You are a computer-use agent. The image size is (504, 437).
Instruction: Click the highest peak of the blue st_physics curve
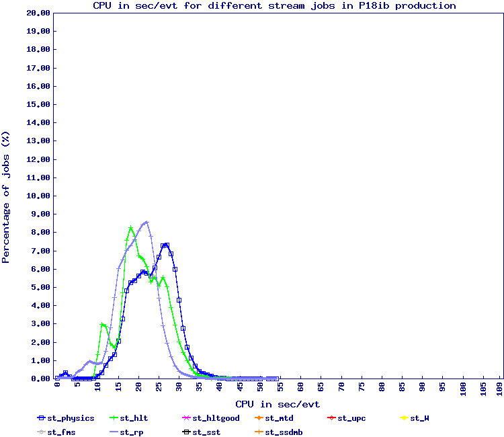(166, 245)
